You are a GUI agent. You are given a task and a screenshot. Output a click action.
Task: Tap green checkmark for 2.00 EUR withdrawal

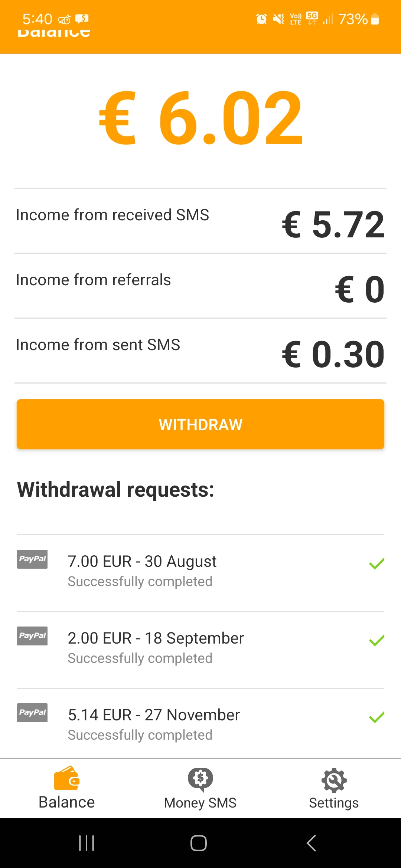click(376, 640)
